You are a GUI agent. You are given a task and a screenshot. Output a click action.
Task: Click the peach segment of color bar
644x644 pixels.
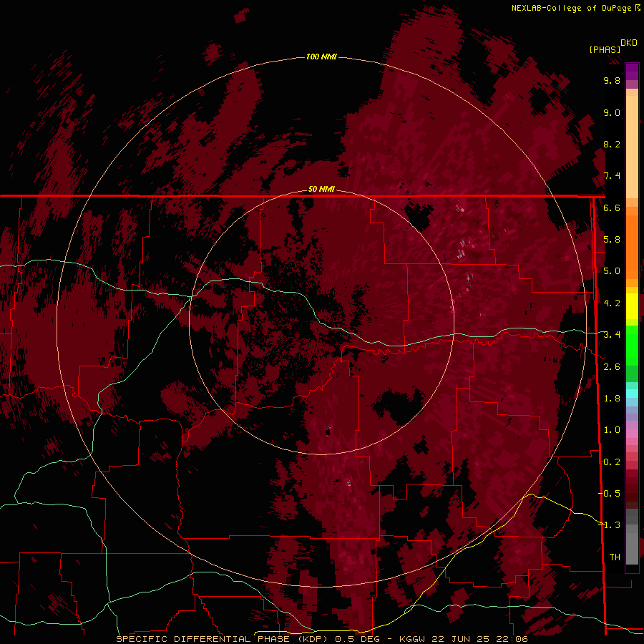click(x=632, y=148)
